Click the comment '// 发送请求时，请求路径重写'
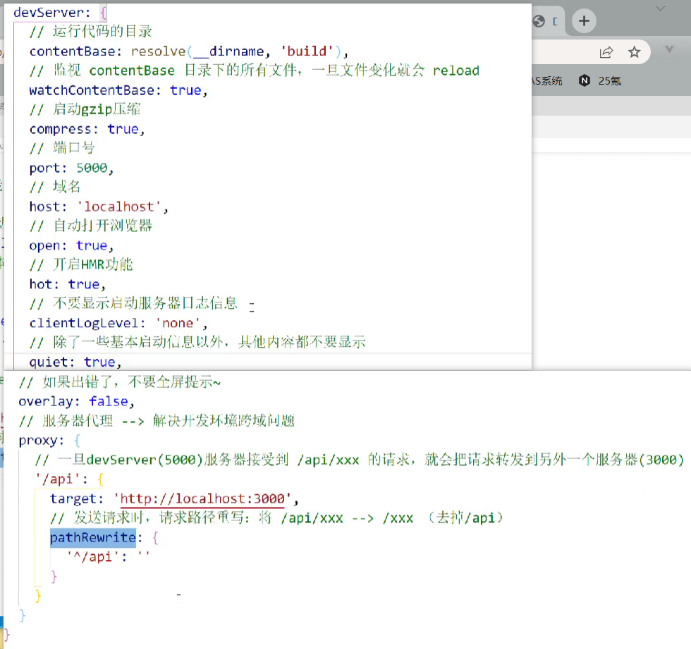Screen dimensions: 691x649 pos(277,517)
